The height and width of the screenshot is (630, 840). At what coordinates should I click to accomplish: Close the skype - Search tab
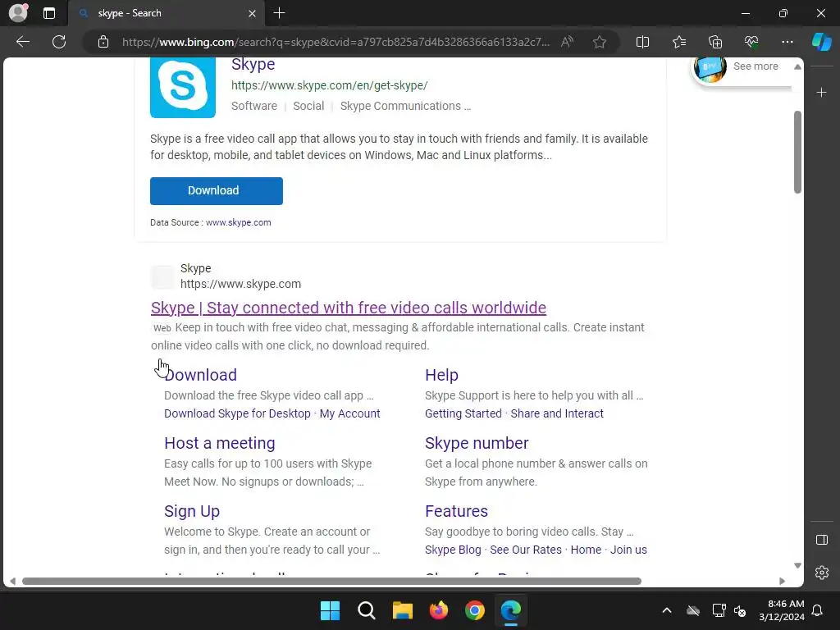(252, 13)
